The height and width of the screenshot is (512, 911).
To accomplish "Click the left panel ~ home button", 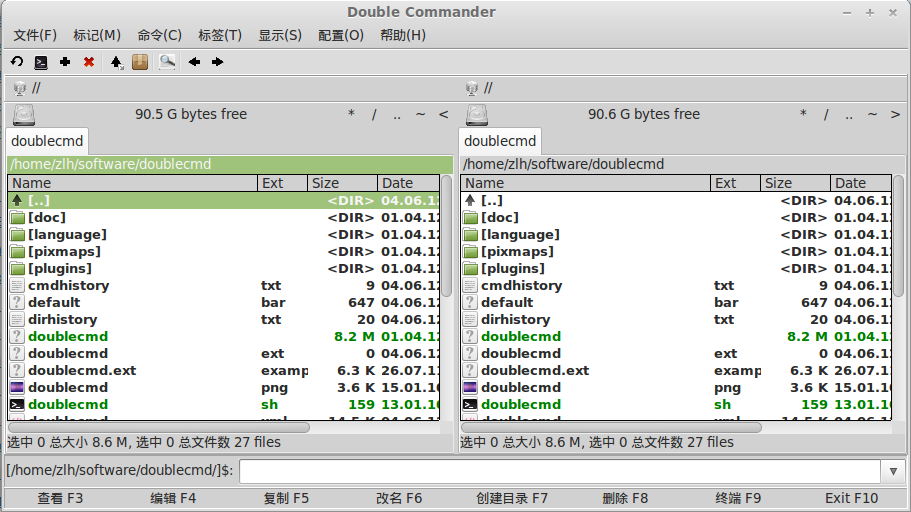I will pos(420,114).
